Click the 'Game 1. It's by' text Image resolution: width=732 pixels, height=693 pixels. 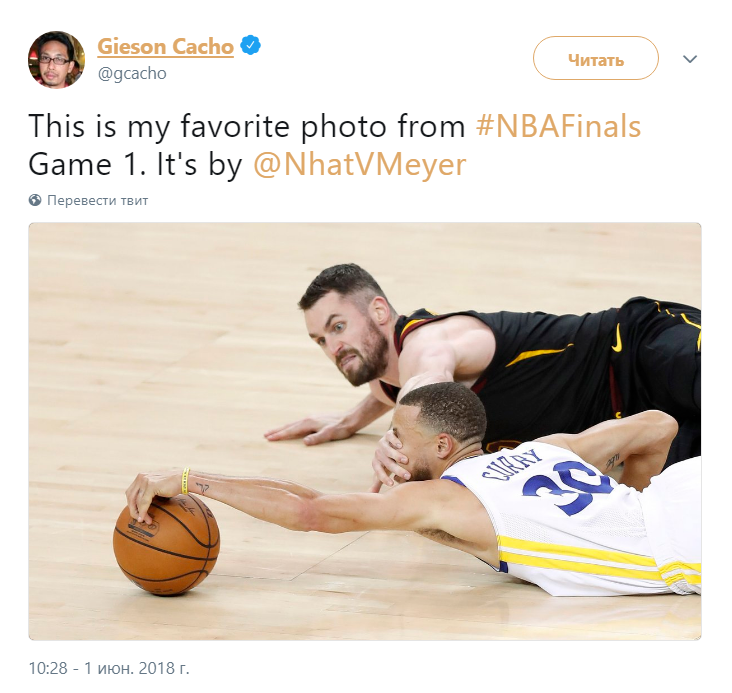coord(135,164)
